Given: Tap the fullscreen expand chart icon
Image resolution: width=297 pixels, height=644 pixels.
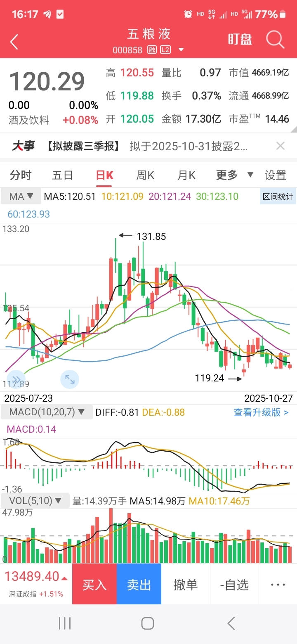Looking at the screenshot, I should [x=70, y=379].
